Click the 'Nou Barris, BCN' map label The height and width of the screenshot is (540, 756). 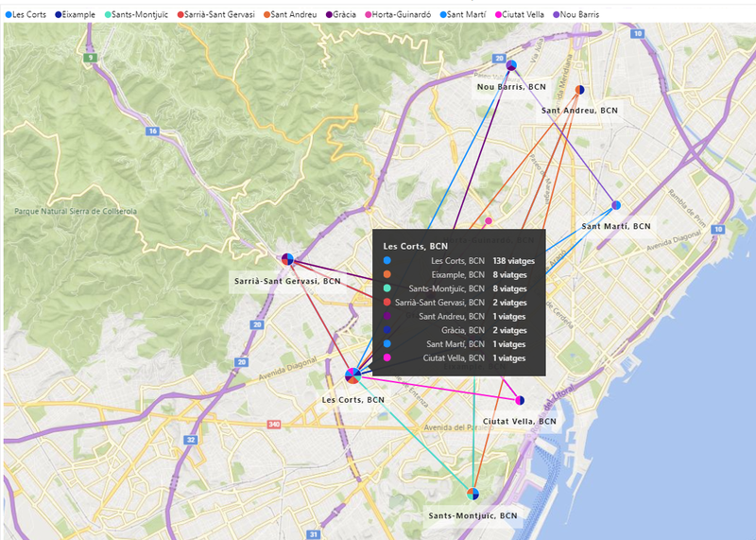click(x=511, y=87)
